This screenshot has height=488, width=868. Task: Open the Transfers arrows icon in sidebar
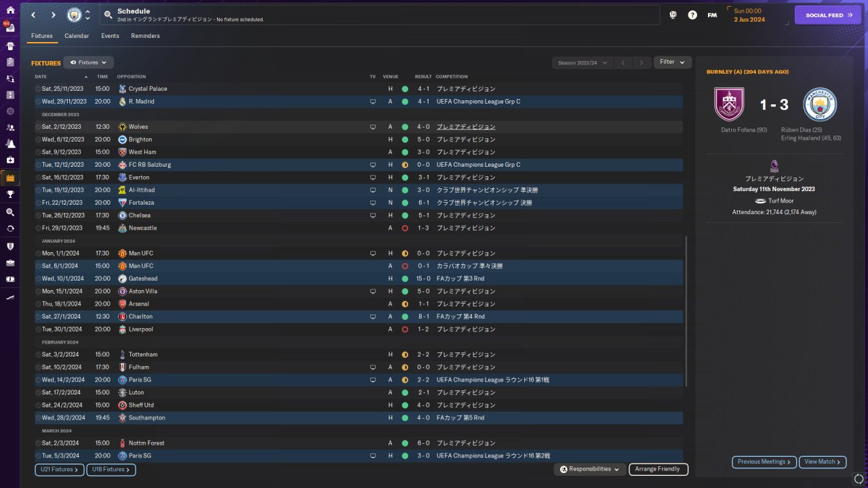(10, 228)
